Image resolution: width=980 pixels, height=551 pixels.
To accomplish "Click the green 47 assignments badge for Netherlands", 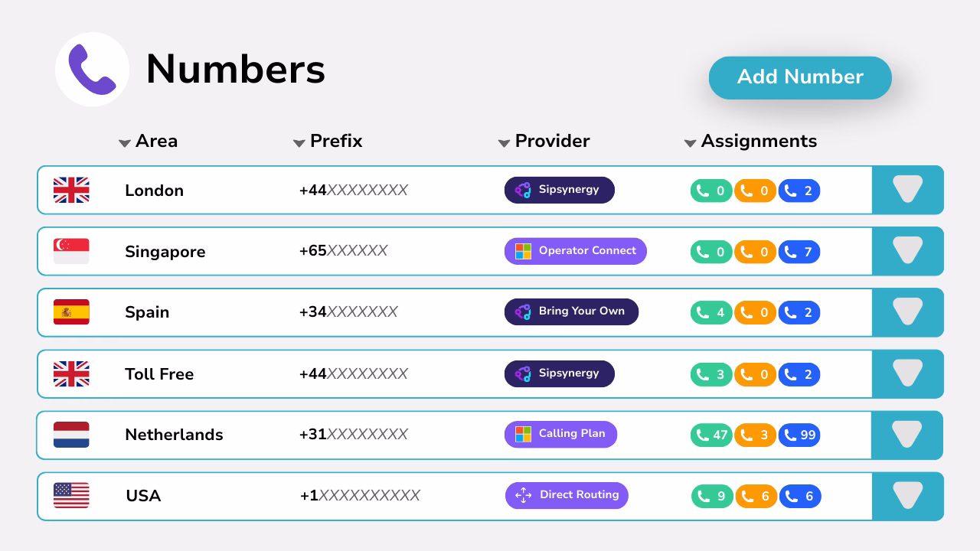I will pyautogui.click(x=711, y=435).
